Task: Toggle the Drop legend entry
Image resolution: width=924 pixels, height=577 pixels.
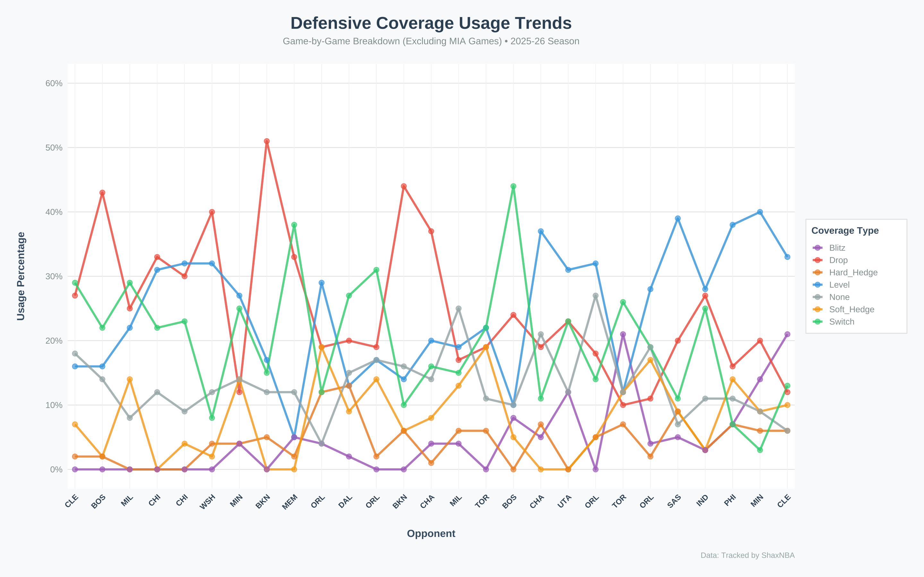Action: (x=838, y=260)
